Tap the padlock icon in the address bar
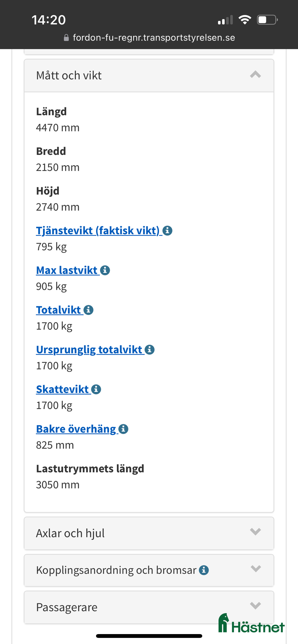 point(66,37)
